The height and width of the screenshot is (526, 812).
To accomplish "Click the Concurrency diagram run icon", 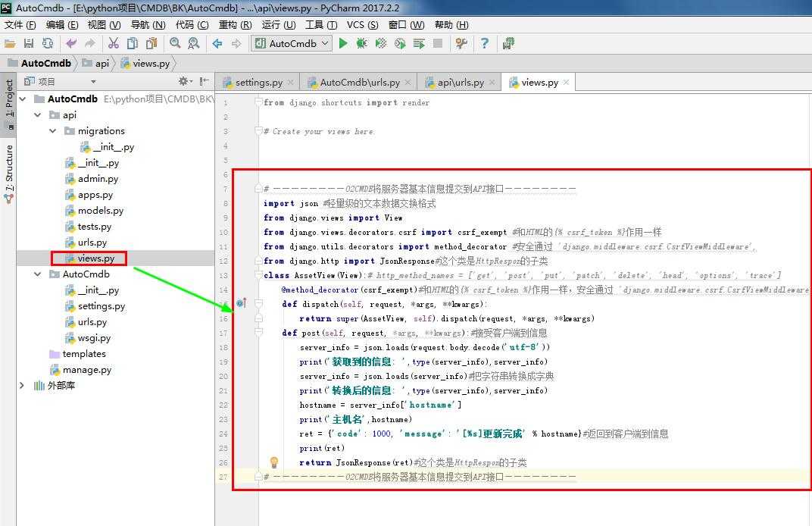I will pyautogui.click(x=419, y=43).
